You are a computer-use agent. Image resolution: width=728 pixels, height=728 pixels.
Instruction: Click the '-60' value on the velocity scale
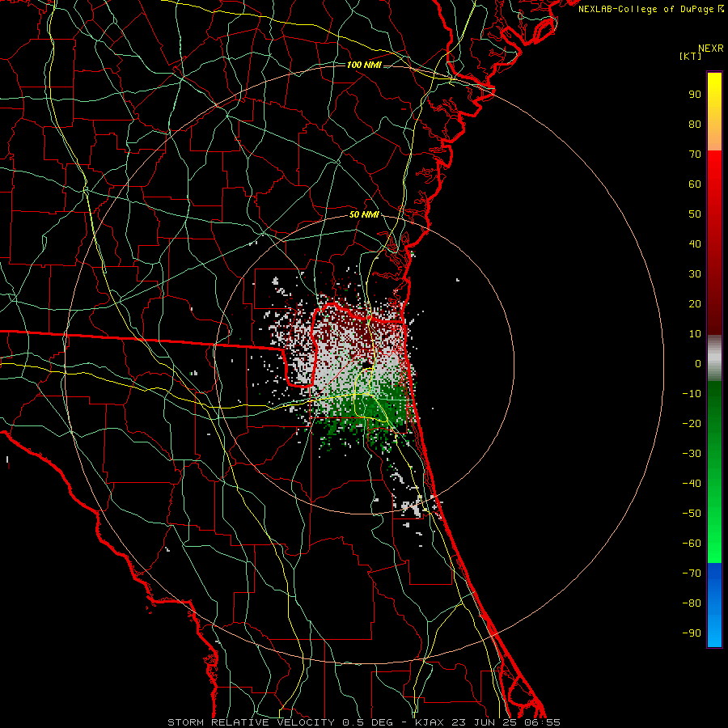point(692,544)
